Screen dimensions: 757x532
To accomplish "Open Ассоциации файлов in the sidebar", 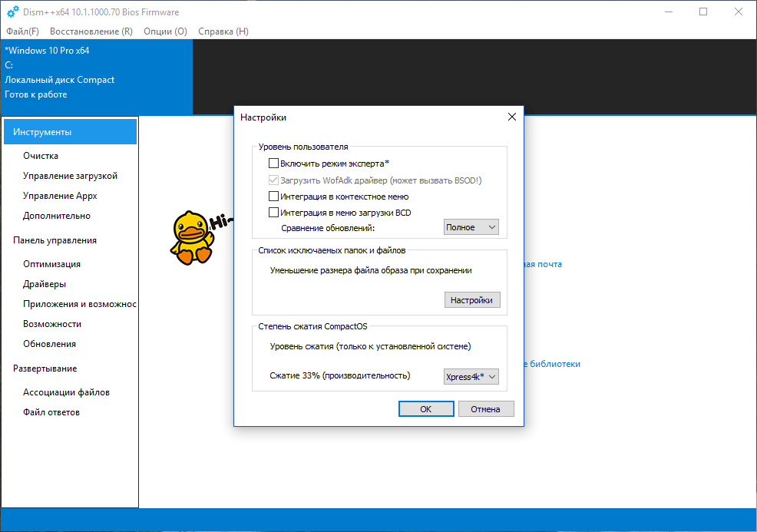I will coord(66,392).
